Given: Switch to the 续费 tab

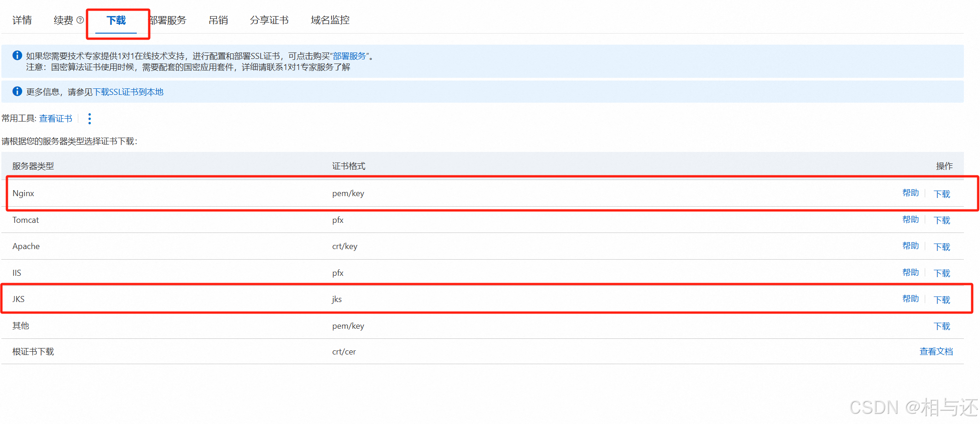Looking at the screenshot, I should [64, 20].
